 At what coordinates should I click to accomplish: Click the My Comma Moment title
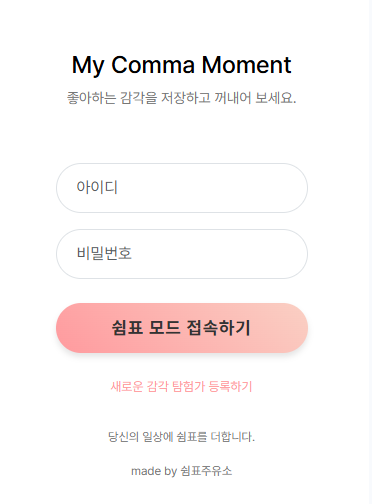click(182, 65)
